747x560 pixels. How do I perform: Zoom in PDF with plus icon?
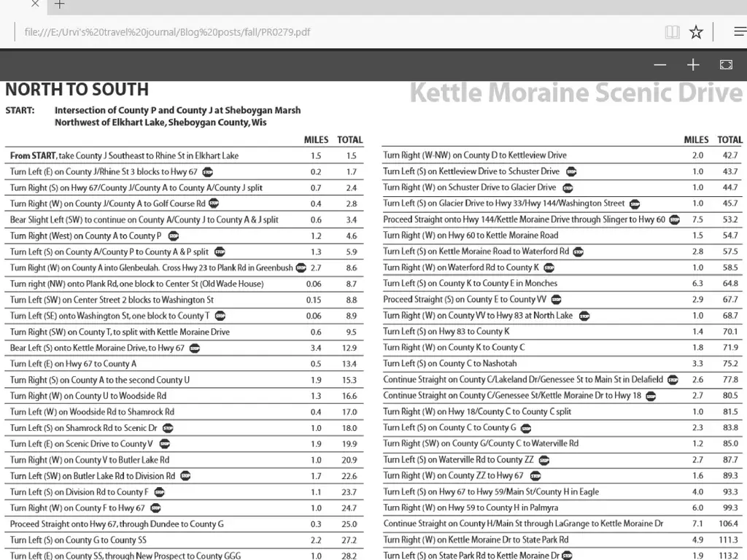pos(693,65)
